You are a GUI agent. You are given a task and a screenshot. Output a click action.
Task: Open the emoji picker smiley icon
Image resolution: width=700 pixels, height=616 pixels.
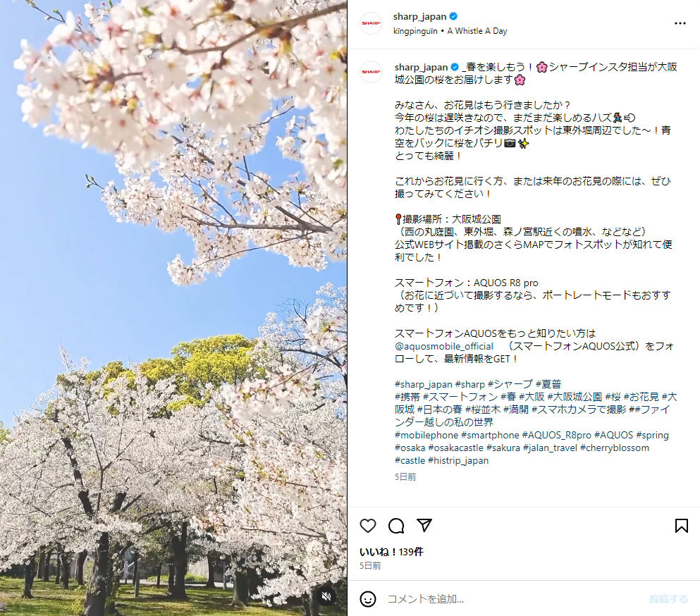368,599
